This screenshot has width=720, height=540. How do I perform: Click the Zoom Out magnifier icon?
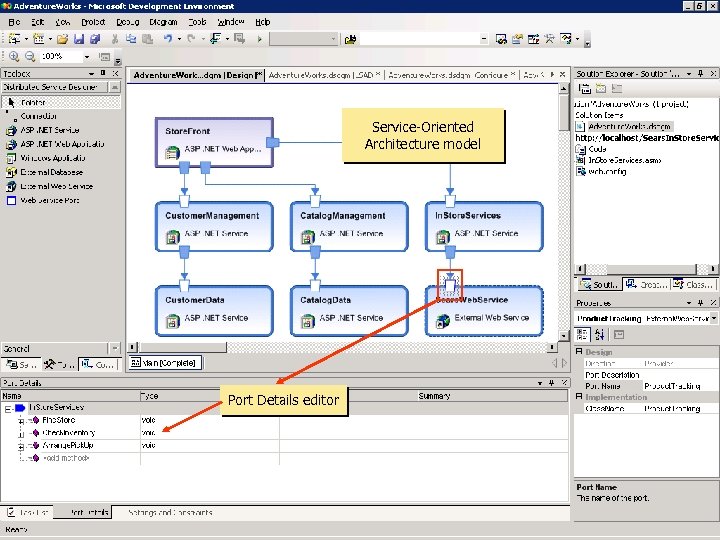point(28,57)
